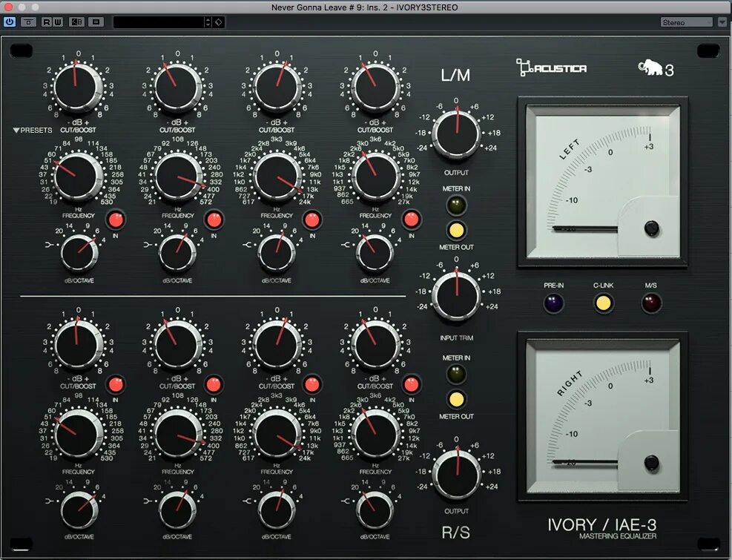Image resolution: width=732 pixels, height=560 pixels.
Task: Toggle L/M band 1 IN red button
Action: 115,220
